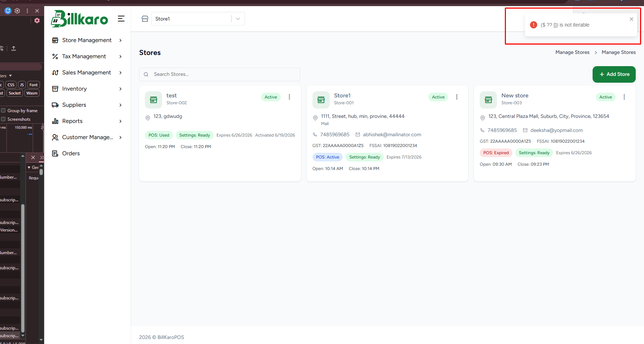
Task: Expand the Sales Management menu
Action: point(87,73)
